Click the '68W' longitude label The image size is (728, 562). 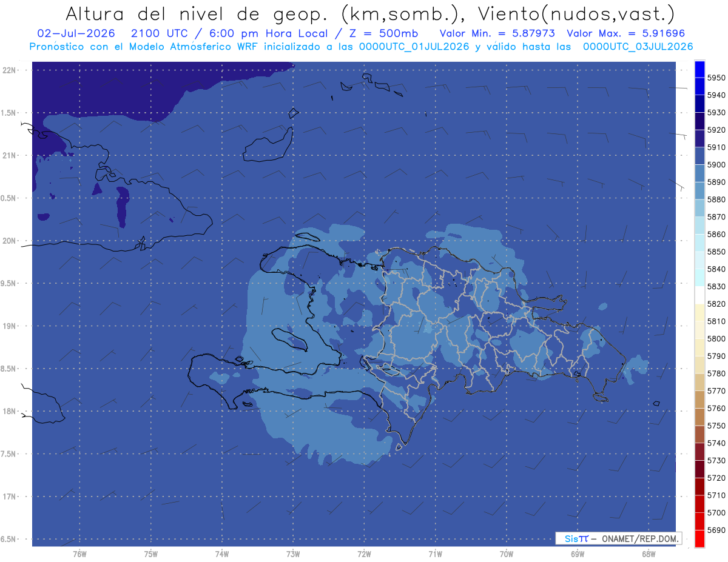[x=649, y=554]
